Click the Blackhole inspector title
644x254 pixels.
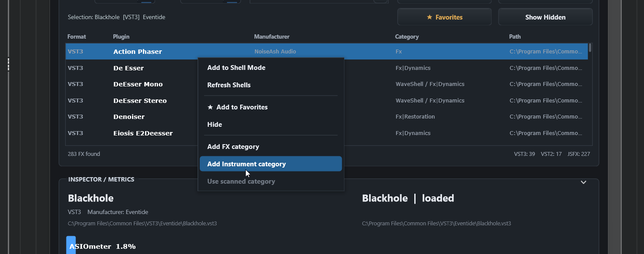click(x=91, y=198)
